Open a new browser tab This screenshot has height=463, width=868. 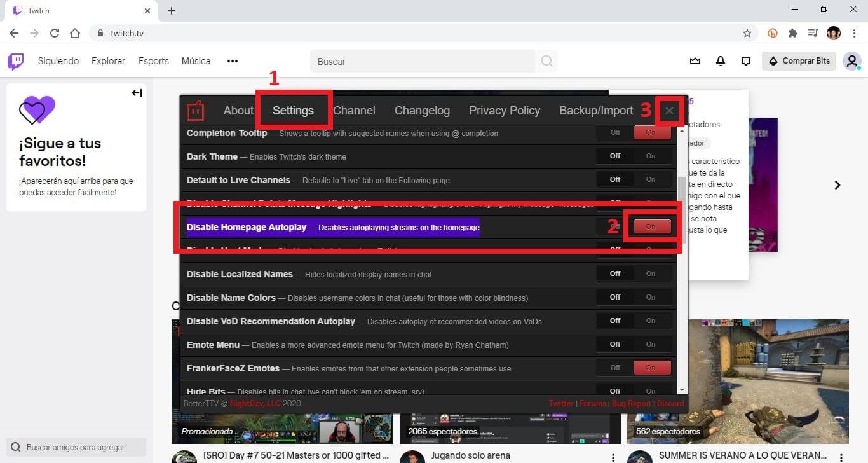click(x=172, y=10)
